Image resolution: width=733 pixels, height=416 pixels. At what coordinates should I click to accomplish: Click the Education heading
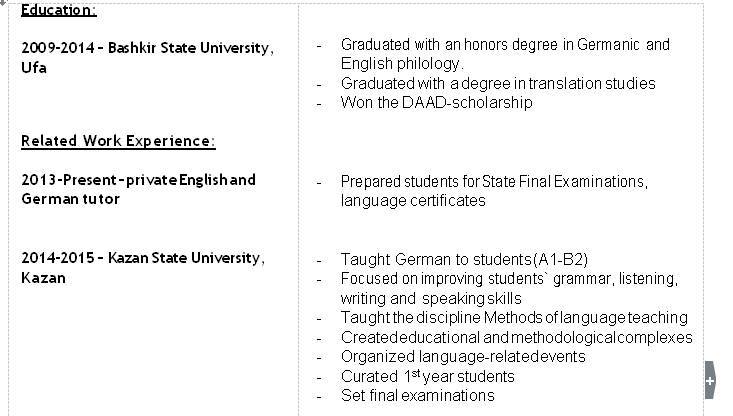(x=59, y=11)
